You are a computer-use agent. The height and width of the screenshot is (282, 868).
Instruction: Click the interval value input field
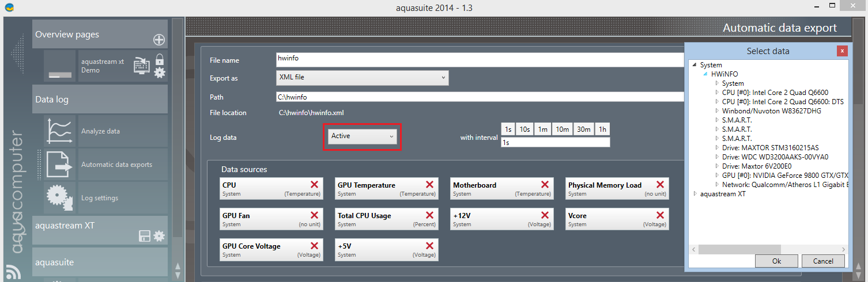[555, 142]
